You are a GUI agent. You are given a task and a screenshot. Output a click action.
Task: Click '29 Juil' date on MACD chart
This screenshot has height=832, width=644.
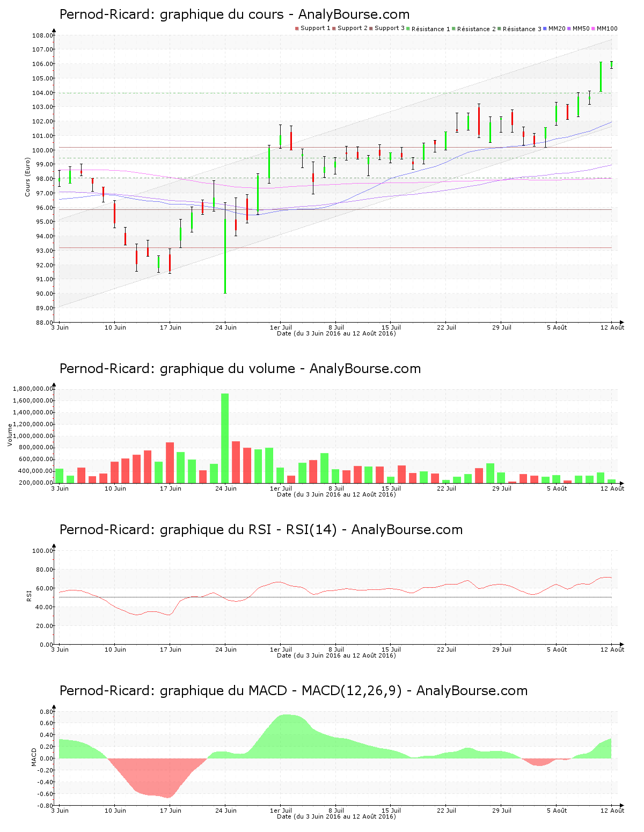pyautogui.click(x=502, y=811)
